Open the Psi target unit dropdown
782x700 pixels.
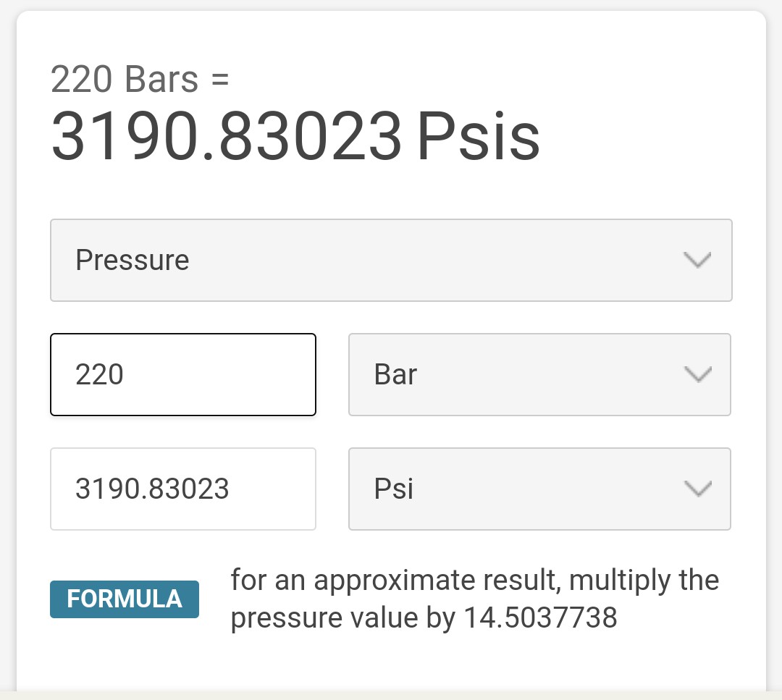pos(539,489)
